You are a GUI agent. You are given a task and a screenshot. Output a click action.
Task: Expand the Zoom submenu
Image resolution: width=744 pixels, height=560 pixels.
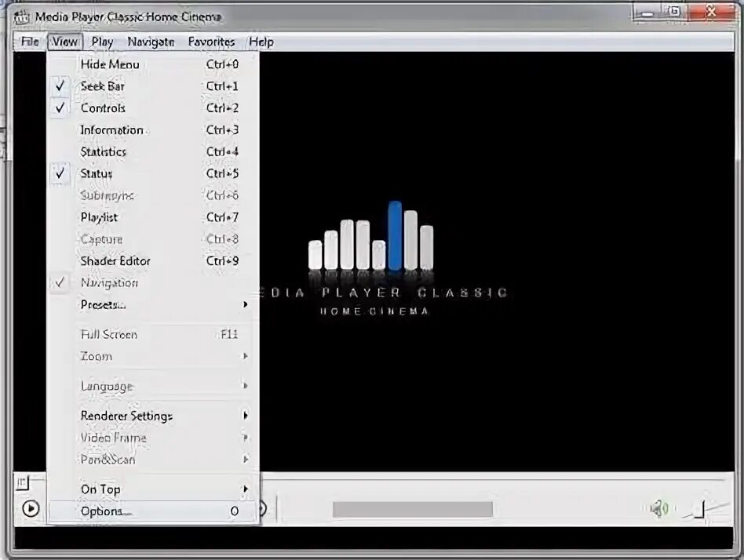153,356
